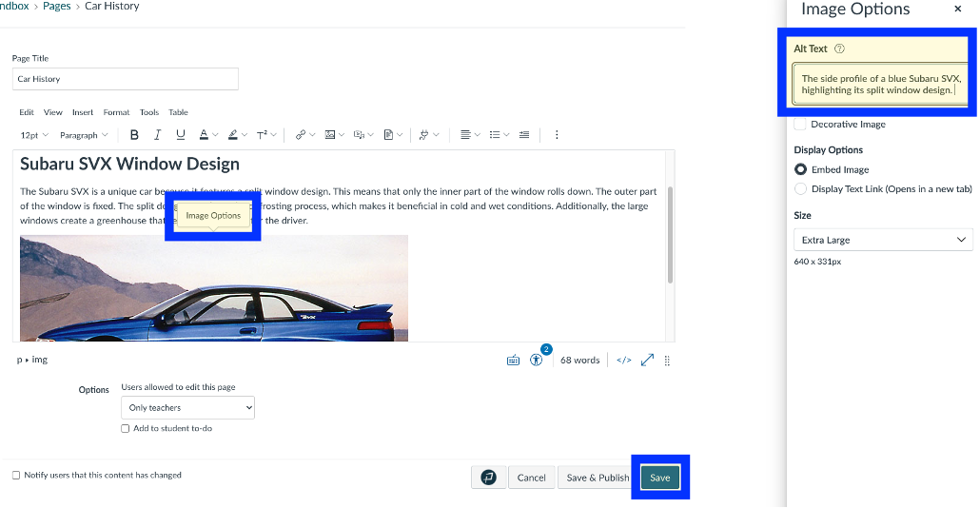Check Add to student to-do
Image resolution: width=980 pixels, height=508 pixels.
coord(125,429)
